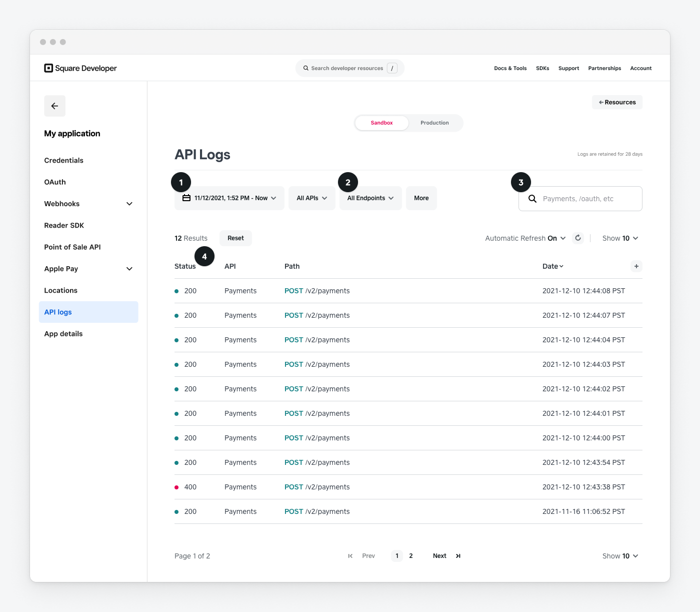
Task: Open the Automatic Refresh On dropdown
Action: pos(525,238)
